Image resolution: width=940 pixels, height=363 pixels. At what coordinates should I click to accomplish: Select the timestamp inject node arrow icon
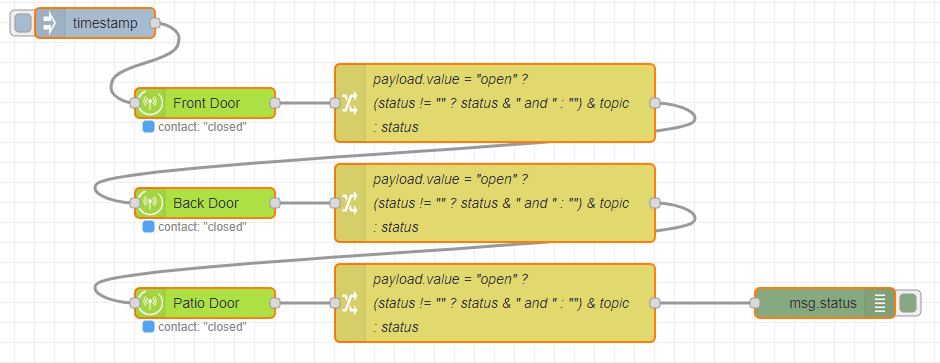[x=50, y=23]
